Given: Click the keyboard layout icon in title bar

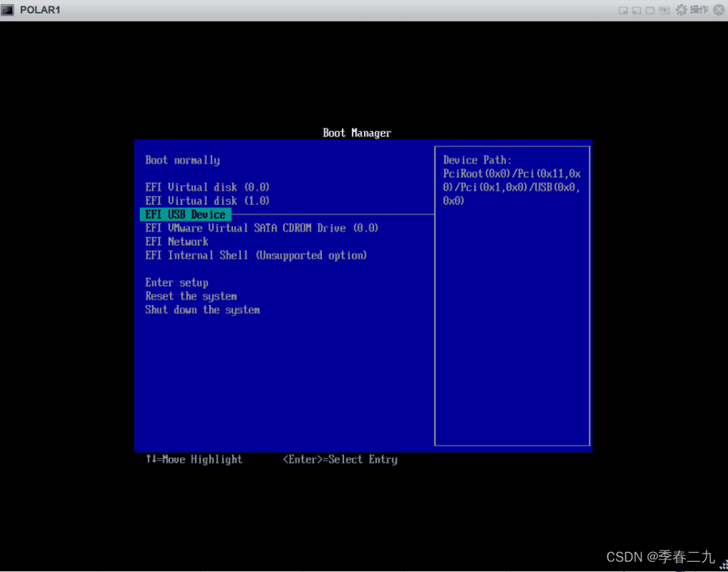Looking at the screenshot, I should [x=664, y=10].
